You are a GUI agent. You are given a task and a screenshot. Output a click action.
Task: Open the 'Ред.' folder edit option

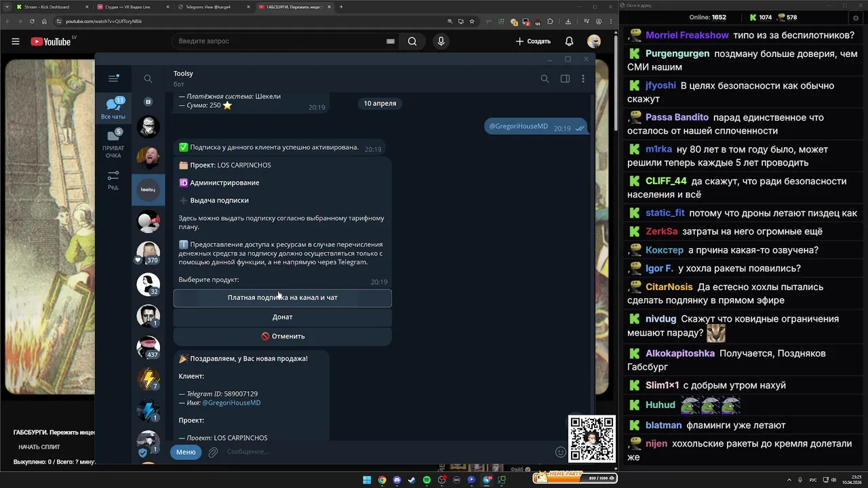click(113, 180)
